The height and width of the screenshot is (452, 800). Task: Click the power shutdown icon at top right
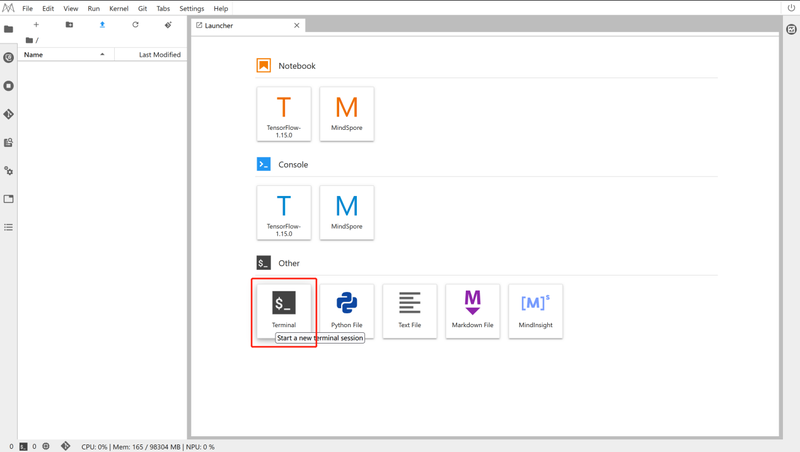pyautogui.click(x=791, y=8)
